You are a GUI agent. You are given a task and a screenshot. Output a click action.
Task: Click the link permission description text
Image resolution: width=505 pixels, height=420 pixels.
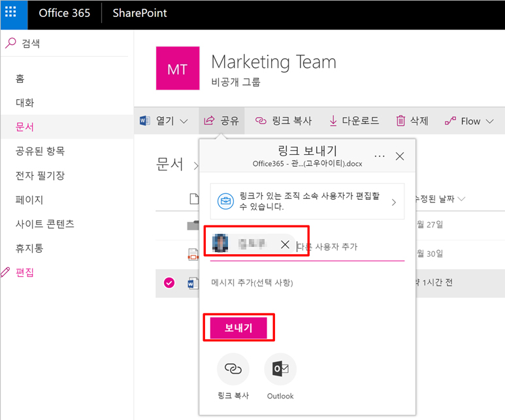click(310, 201)
